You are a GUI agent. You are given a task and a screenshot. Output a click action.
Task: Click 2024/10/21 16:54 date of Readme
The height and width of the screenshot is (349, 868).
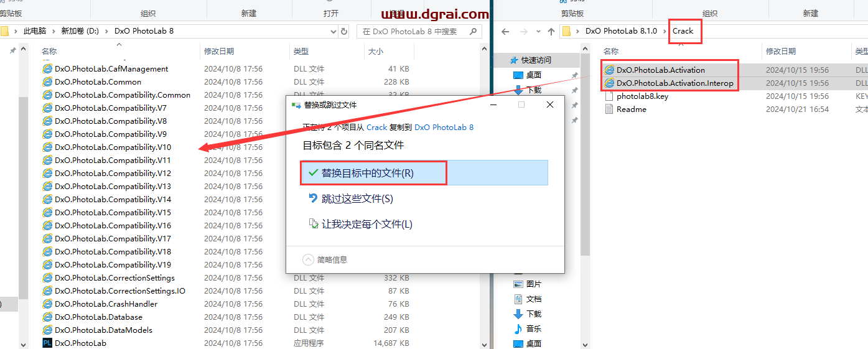click(x=797, y=109)
